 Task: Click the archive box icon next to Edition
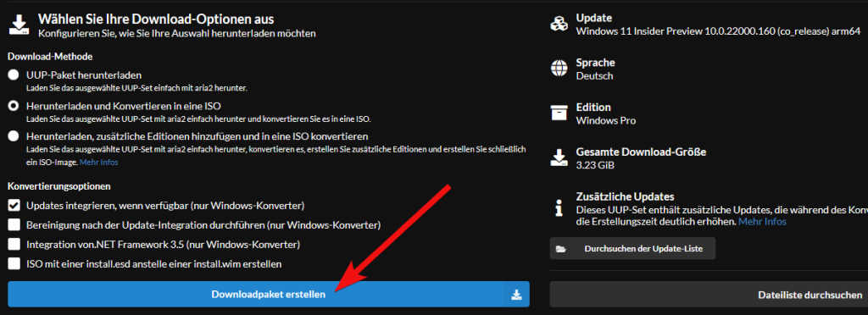(559, 113)
